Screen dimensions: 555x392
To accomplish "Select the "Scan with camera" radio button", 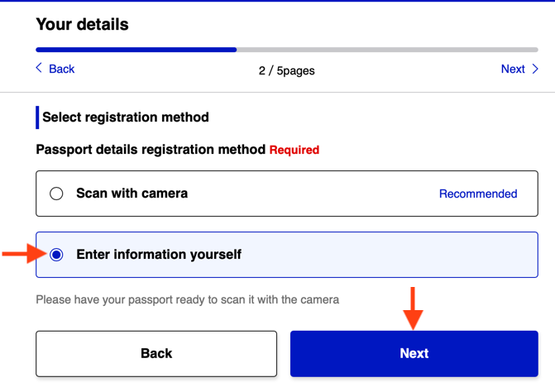I will tap(56, 194).
